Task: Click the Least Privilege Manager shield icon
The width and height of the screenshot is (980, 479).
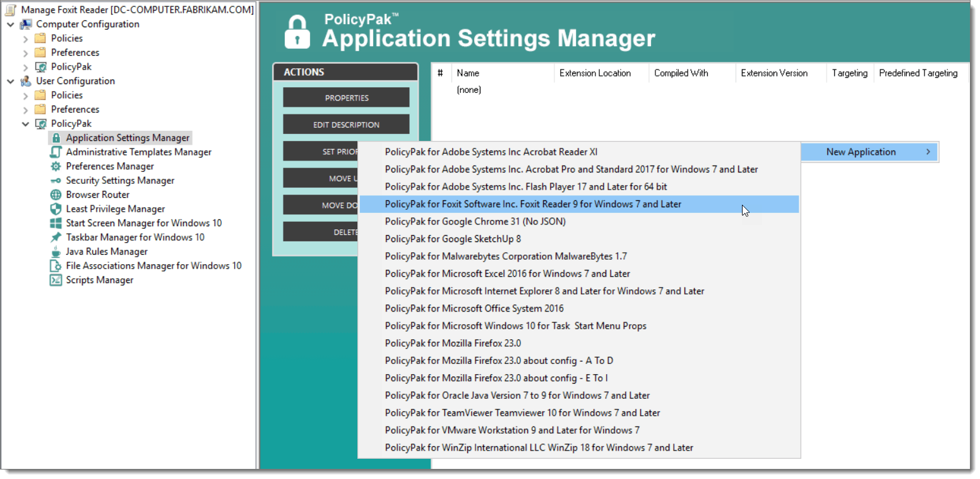Action: pos(56,209)
